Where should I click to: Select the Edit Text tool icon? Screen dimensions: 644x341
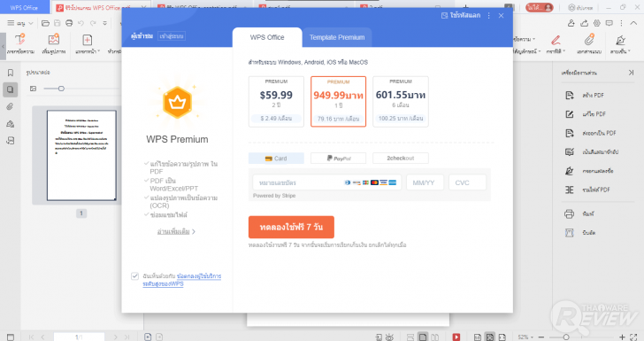point(20,40)
